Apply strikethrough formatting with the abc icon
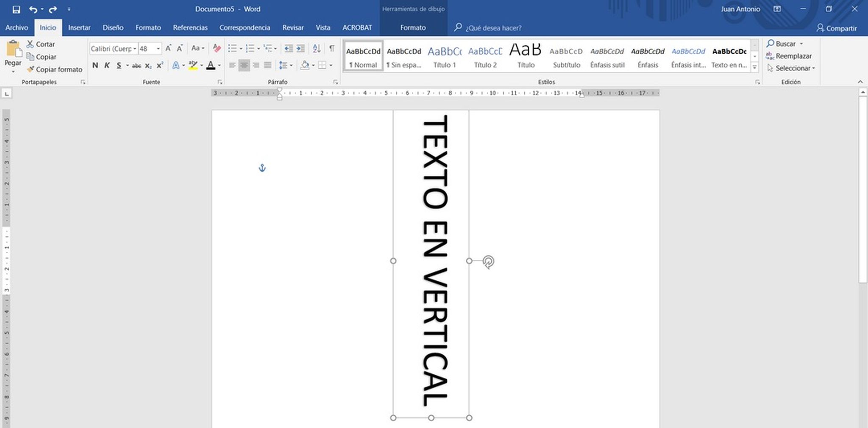This screenshot has height=428, width=868. [x=136, y=66]
